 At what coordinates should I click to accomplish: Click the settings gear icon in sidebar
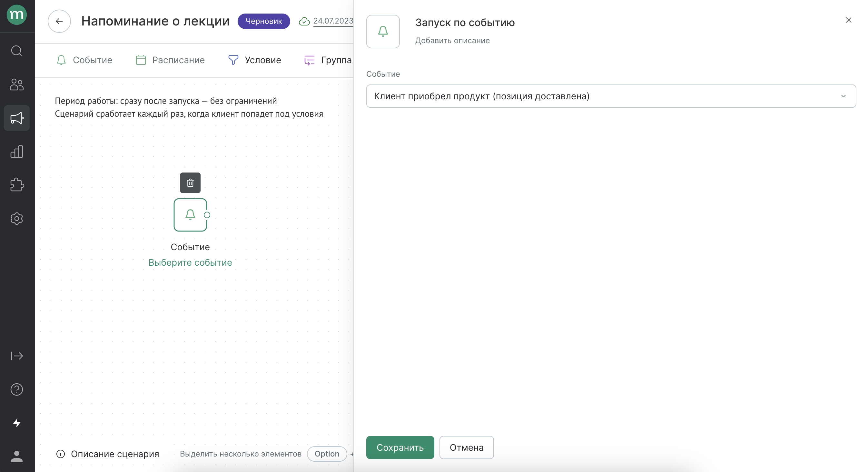17,219
